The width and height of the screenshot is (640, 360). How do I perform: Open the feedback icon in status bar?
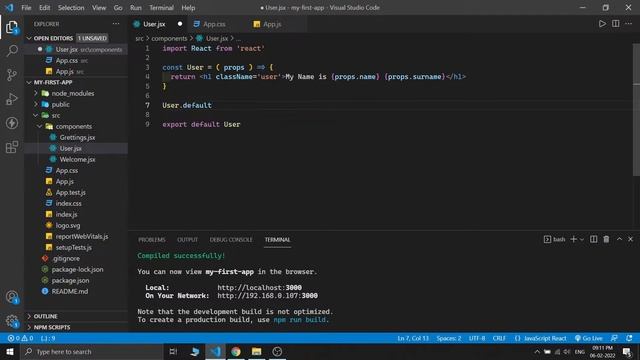(x=614, y=338)
